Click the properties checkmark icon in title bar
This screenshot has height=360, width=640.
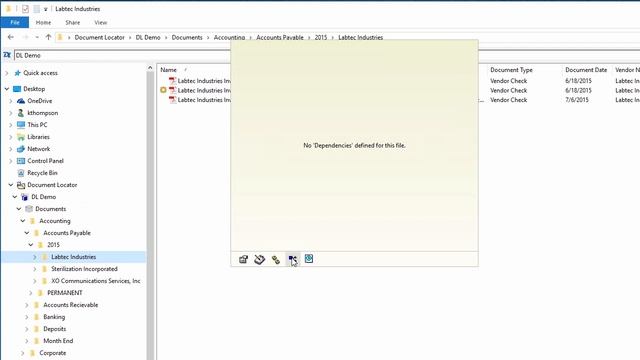(25, 9)
